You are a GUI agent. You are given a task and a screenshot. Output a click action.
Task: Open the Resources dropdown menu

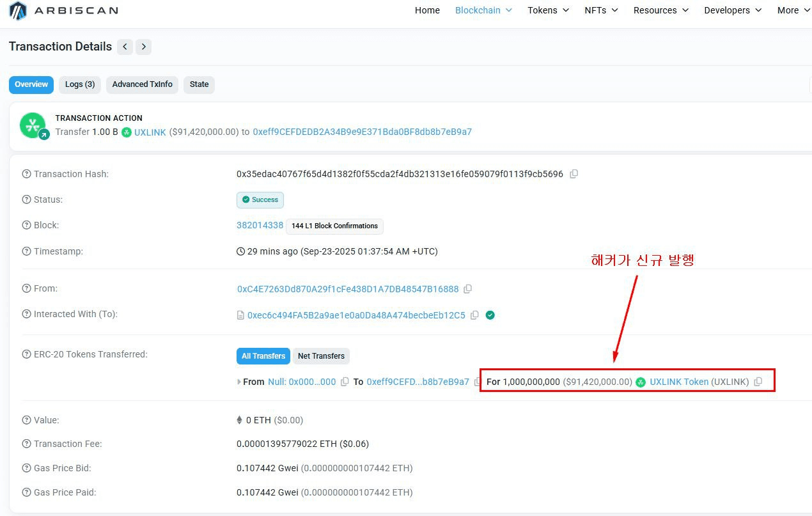[661, 10]
